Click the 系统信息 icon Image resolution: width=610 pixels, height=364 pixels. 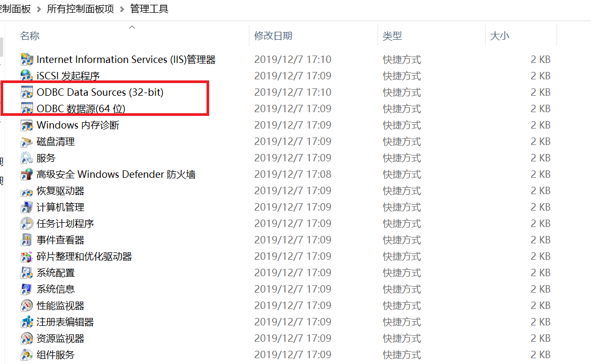(27, 289)
